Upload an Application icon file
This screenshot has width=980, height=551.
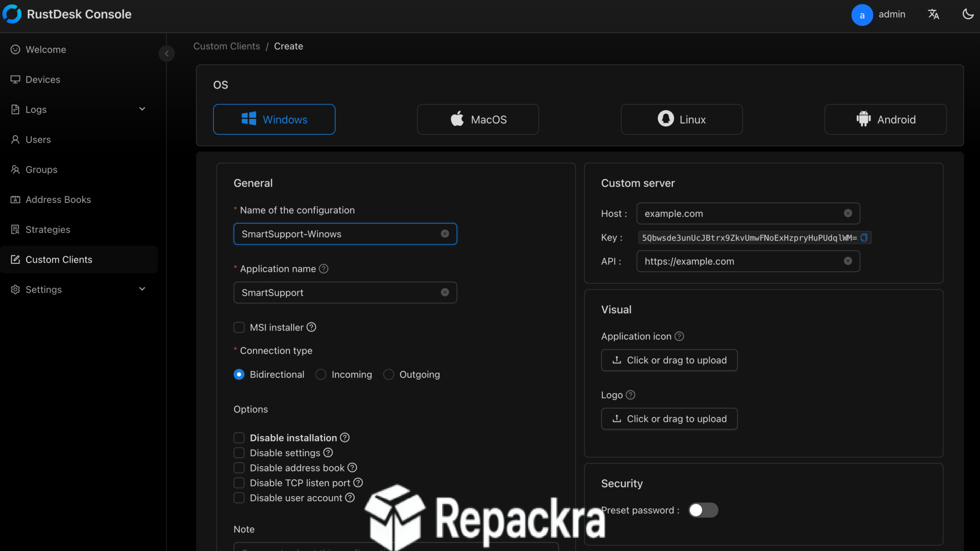coord(669,360)
